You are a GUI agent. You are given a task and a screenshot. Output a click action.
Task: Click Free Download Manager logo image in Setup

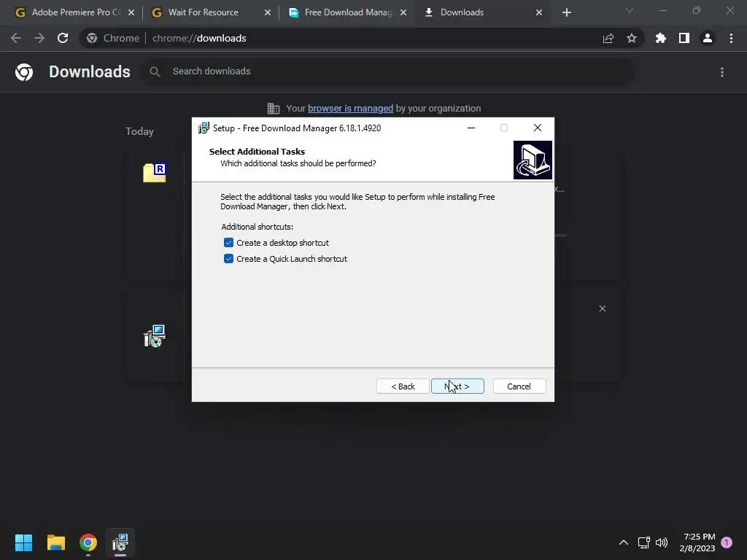(x=533, y=160)
